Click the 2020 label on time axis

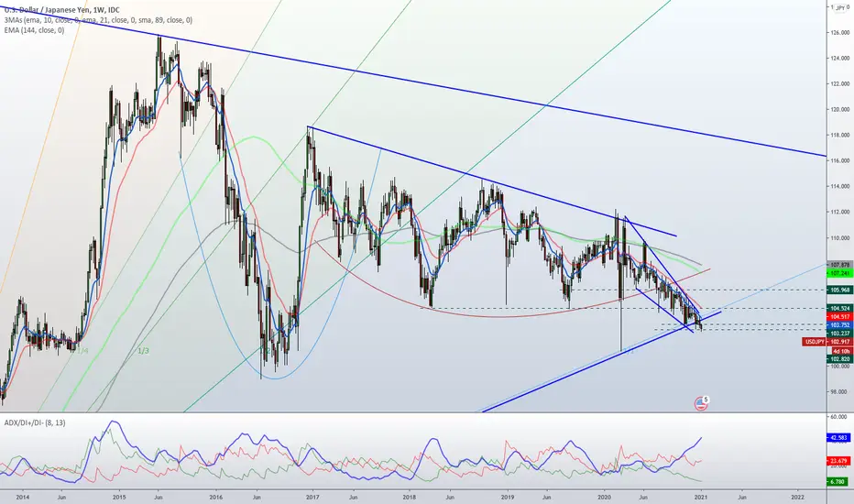click(x=604, y=497)
